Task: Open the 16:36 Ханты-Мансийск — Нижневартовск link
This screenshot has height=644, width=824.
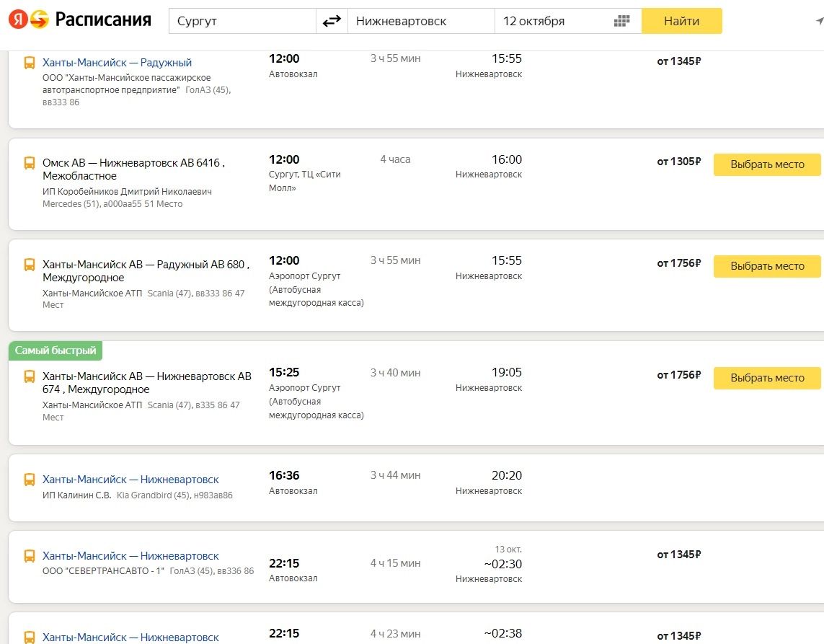Action: pyautogui.click(x=130, y=480)
